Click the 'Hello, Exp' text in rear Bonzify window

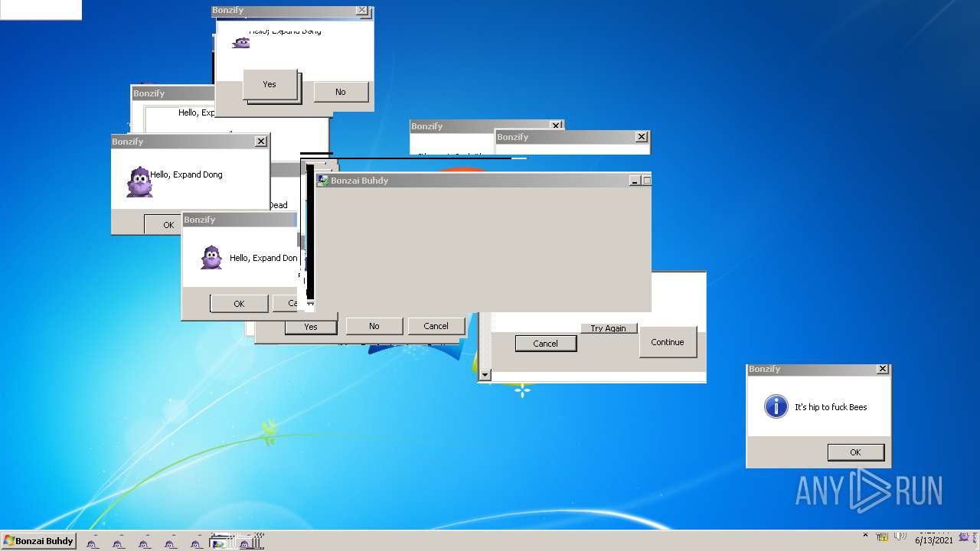[x=197, y=112]
